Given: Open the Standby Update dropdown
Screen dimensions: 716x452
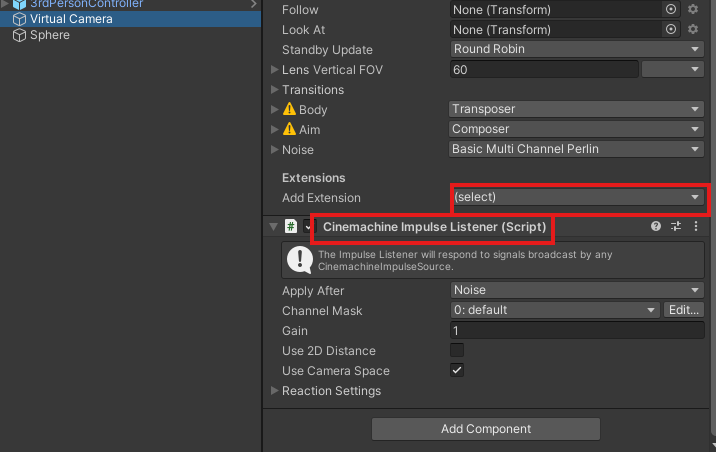Looking at the screenshot, I should click(577, 49).
